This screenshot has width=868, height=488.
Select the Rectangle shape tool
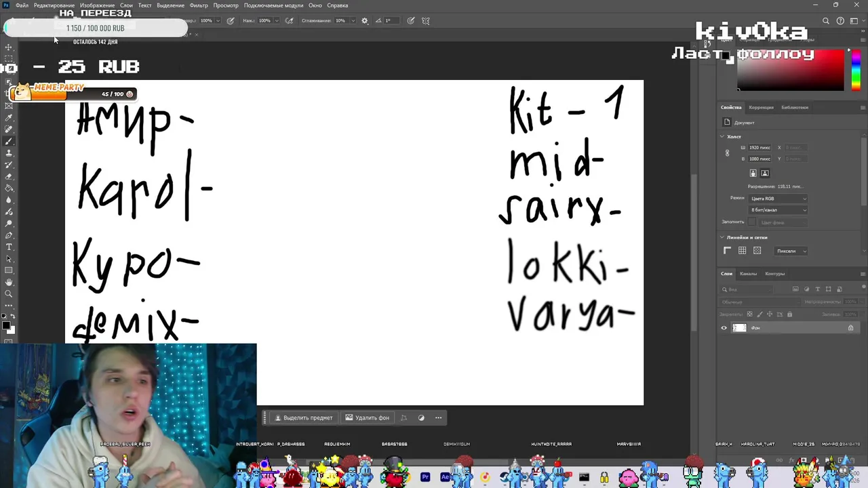(9, 270)
